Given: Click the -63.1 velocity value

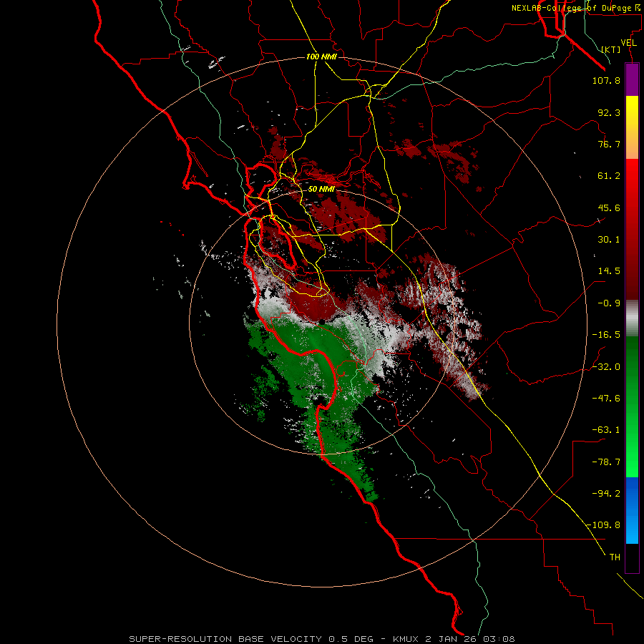Looking at the screenshot, I should pyautogui.click(x=606, y=430).
